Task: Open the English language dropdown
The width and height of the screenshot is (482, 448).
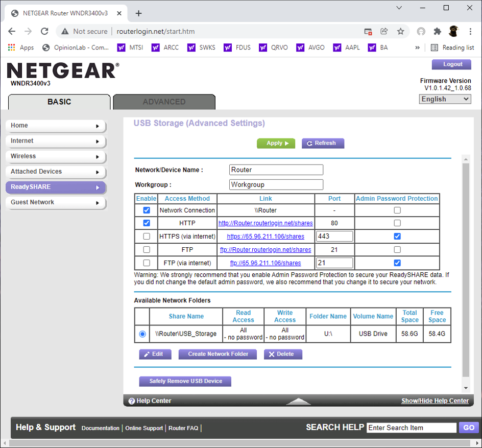Action: (445, 99)
